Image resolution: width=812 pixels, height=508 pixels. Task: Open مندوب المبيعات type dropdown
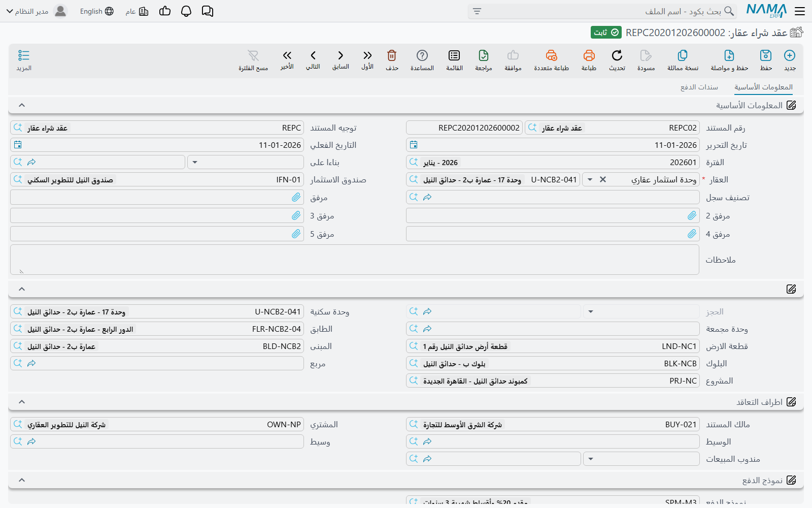pyautogui.click(x=591, y=459)
